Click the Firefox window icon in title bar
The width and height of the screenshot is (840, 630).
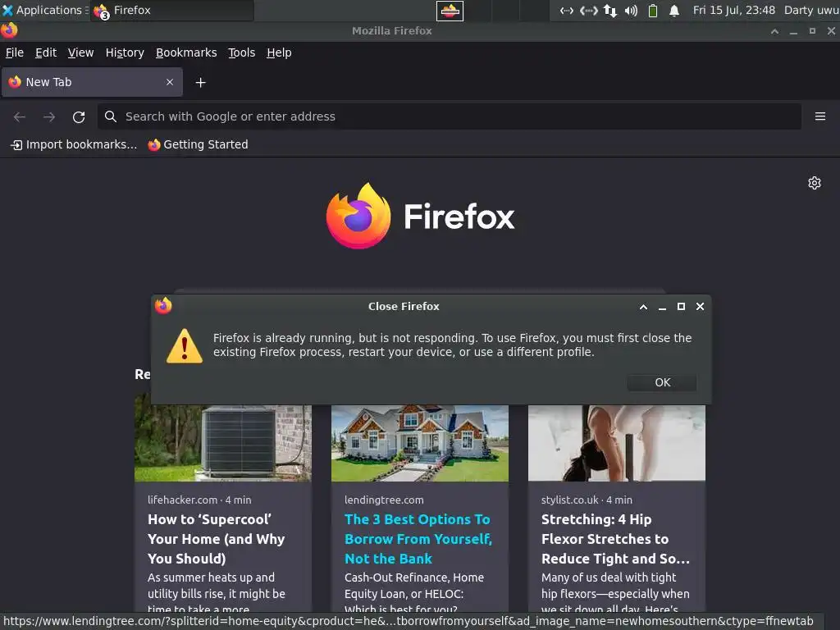coord(9,30)
